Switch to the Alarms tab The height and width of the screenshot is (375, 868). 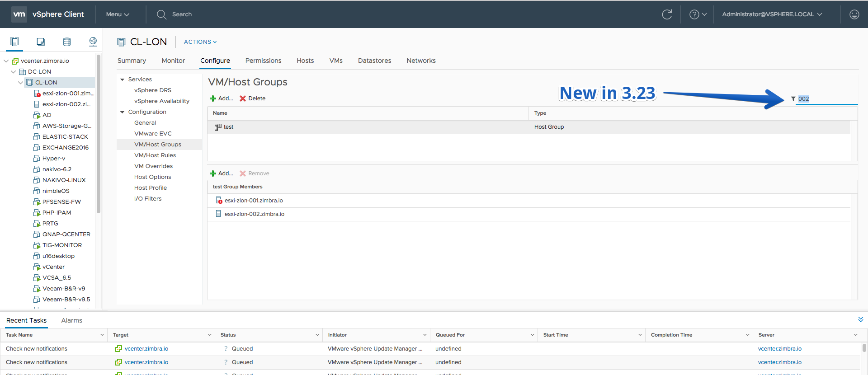click(x=72, y=320)
